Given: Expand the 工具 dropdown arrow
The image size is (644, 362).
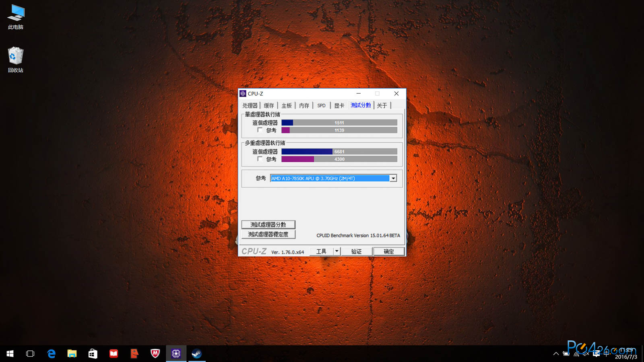Looking at the screenshot, I should pyautogui.click(x=337, y=251).
